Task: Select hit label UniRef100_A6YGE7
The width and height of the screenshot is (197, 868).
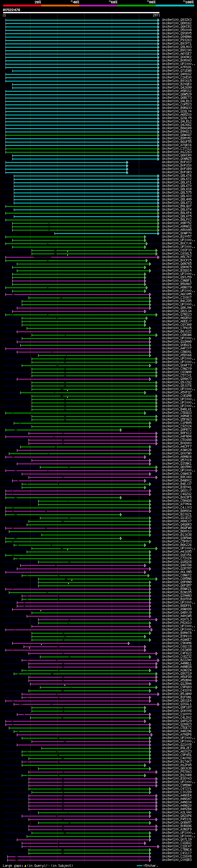Action: (177, 54)
